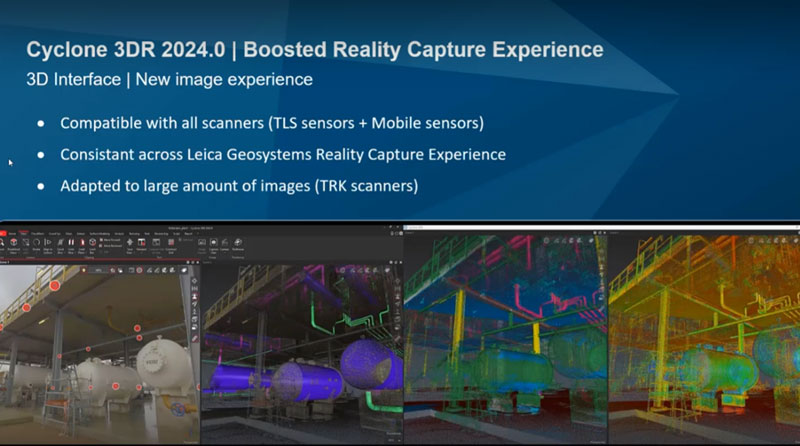Click the red circle icon in first viewport toolbar

[139, 270]
